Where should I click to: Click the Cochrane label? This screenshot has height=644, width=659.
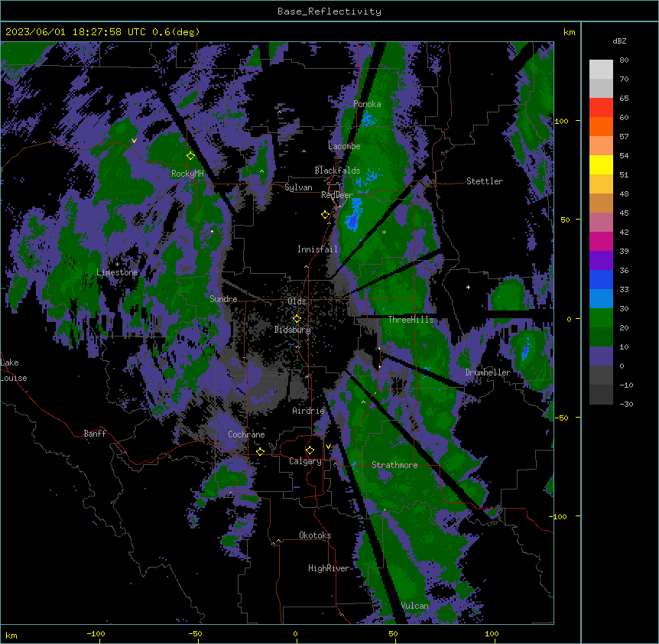[246, 434]
